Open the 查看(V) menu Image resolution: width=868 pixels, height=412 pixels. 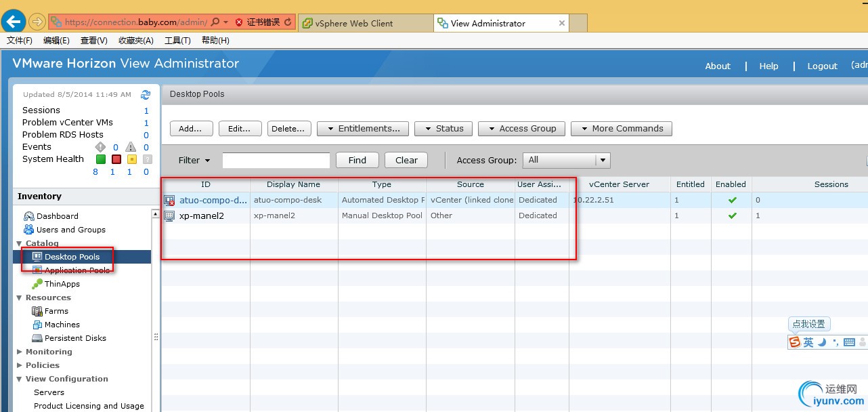tap(93, 41)
